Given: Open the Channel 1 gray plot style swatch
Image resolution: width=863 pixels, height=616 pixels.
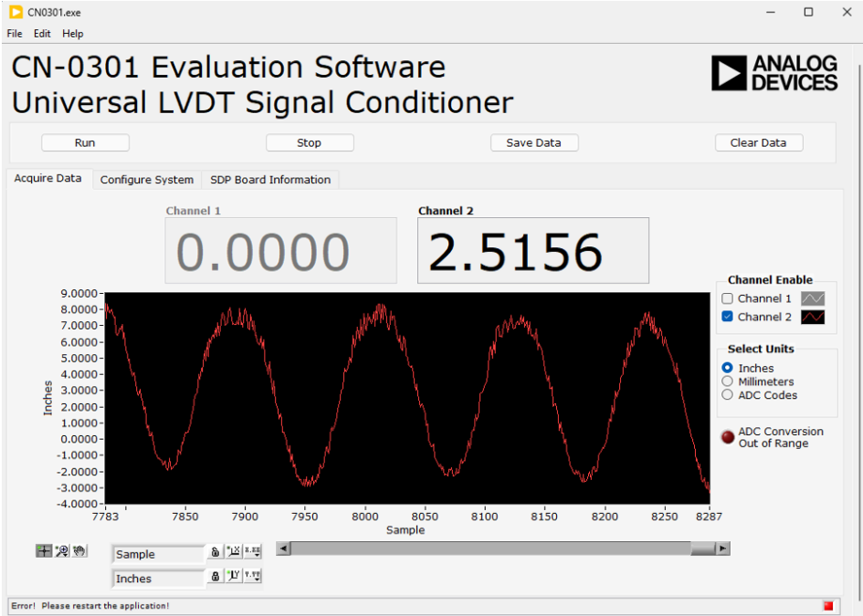Looking at the screenshot, I should [x=813, y=298].
